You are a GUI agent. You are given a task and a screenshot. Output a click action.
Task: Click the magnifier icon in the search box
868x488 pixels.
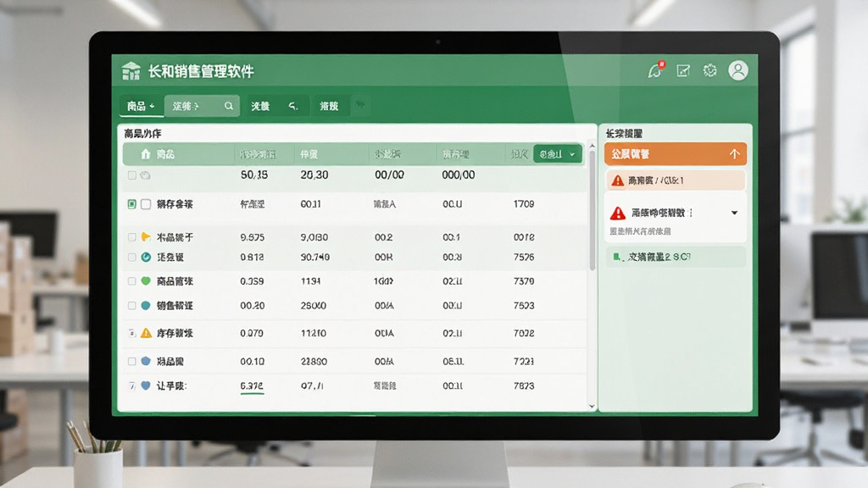click(x=229, y=106)
